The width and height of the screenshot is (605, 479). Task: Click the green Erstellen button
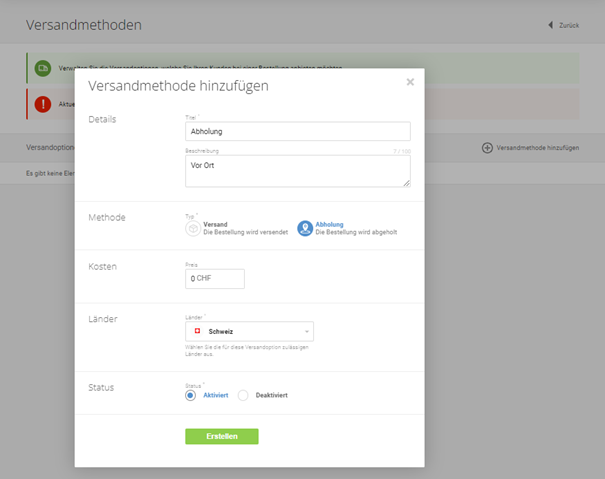tap(222, 436)
